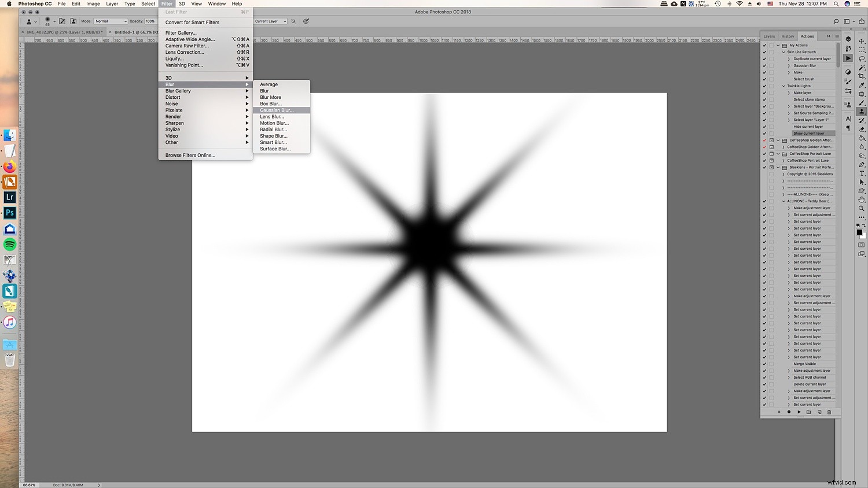The width and height of the screenshot is (868, 488).
Task: Toggle the checkmark beside the Gaussian Blur action
Action: (764, 65)
